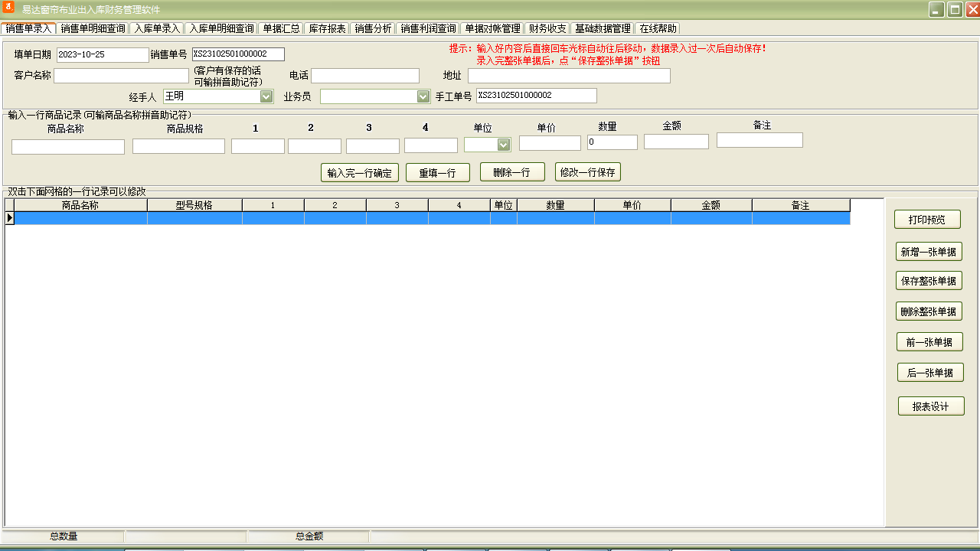Click grid header 型号规格
Screen dimensions: 980x551
coord(194,205)
